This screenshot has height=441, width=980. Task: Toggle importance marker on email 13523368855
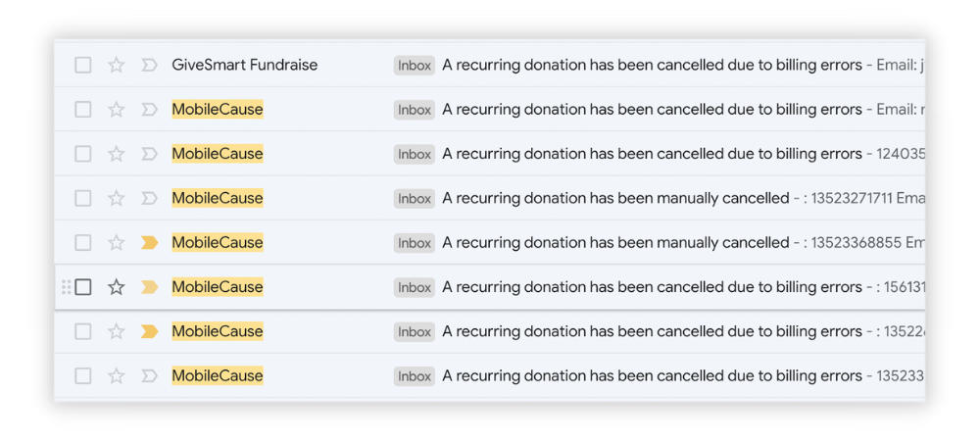tap(149, 243)
